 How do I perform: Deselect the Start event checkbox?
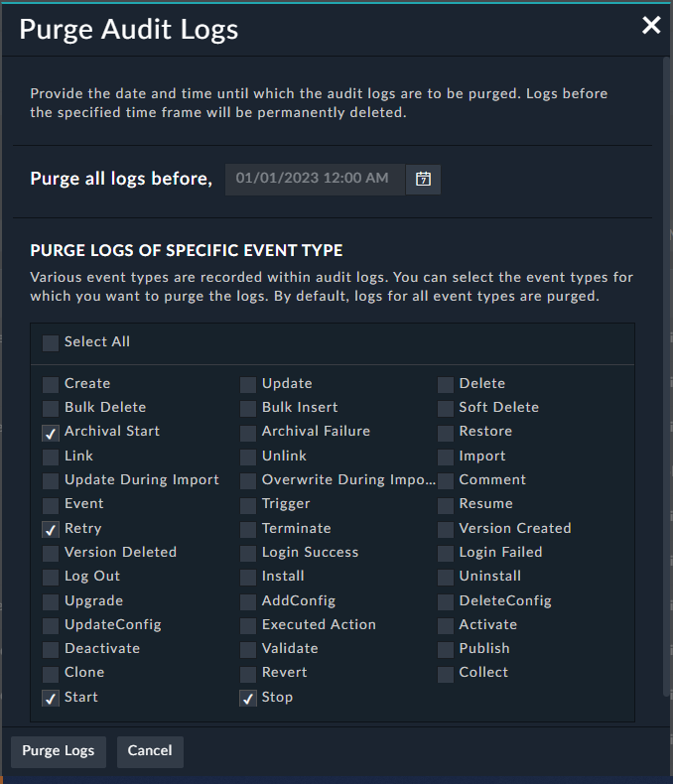(x=51, y=698)
